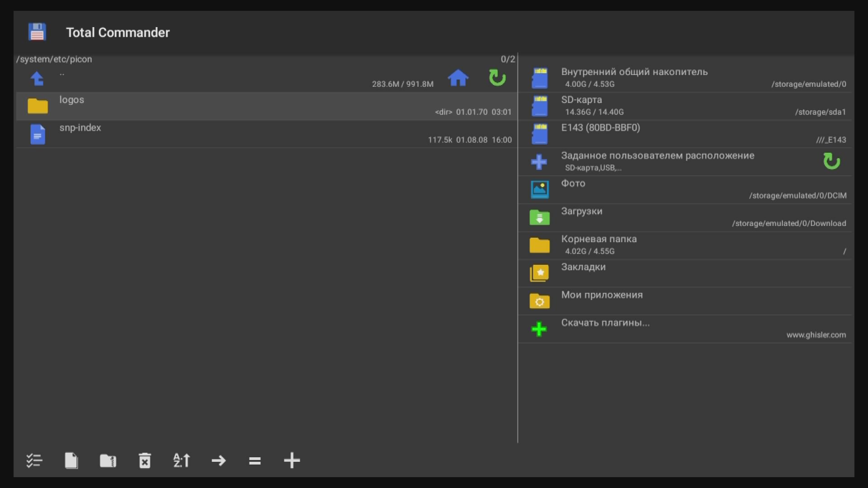Click blue plus for user-defined location
The height and width of the screenshot is (488, 868).
[539, 162]
